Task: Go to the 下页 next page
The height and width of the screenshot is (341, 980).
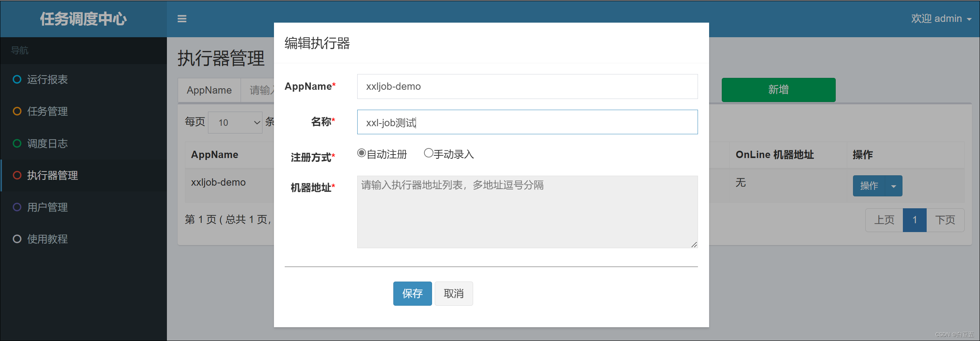Action: (x=945, y=220)
